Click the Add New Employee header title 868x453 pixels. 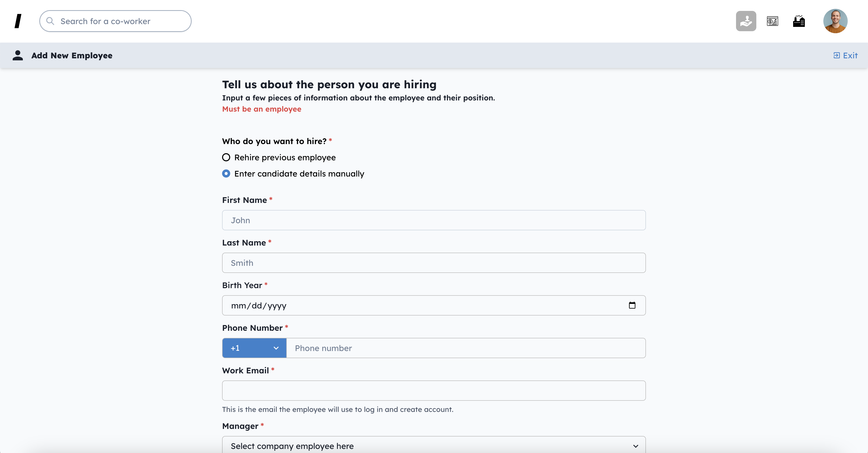point(72,56)
